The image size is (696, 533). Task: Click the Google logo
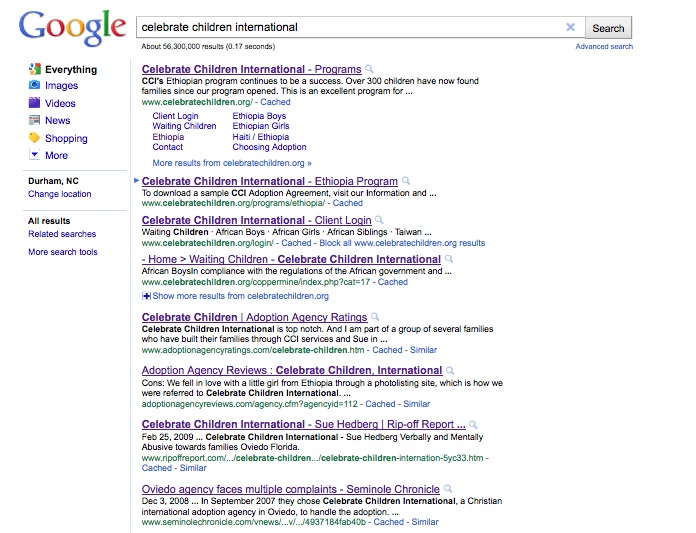[x=72, y=28]
